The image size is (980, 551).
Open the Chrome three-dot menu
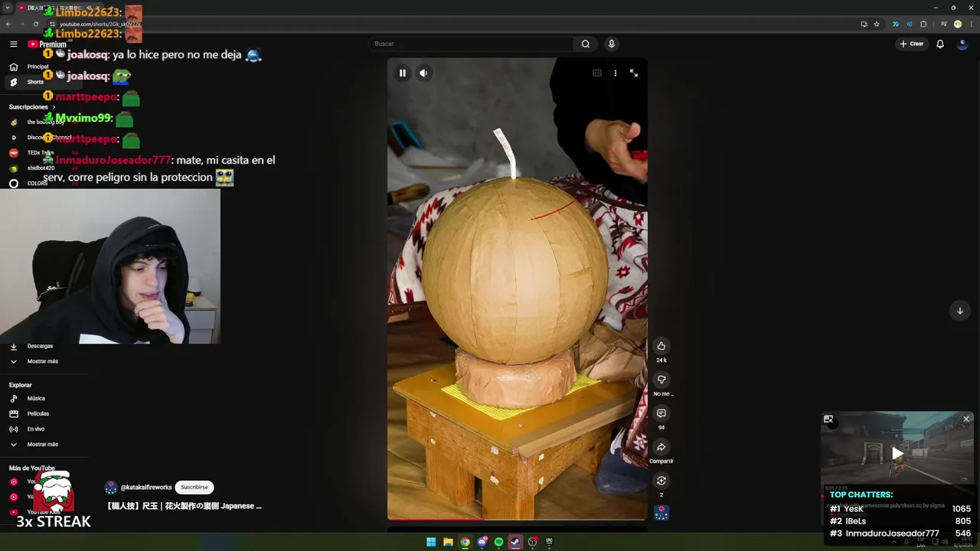click(971, 24)
